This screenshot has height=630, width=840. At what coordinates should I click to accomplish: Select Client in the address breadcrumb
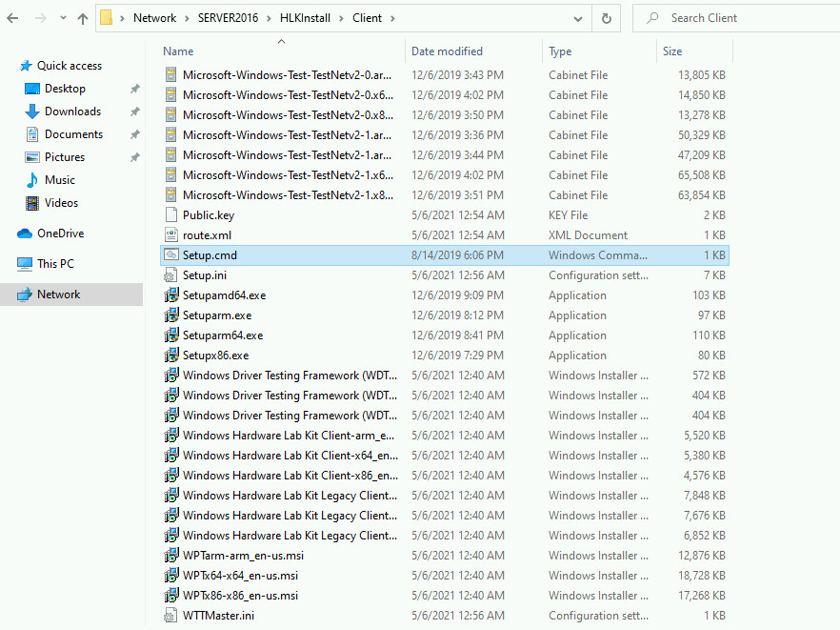pos(367,18)
